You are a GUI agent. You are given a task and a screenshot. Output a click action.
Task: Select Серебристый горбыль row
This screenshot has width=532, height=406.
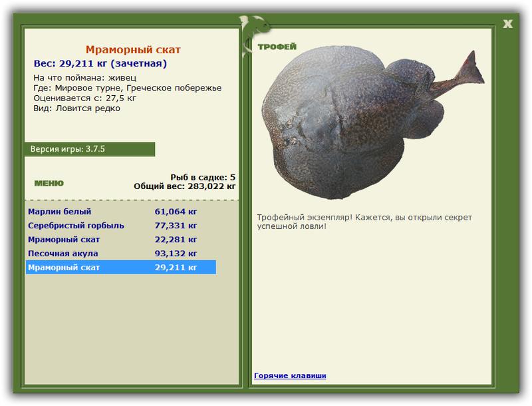[x=121, y=226]
